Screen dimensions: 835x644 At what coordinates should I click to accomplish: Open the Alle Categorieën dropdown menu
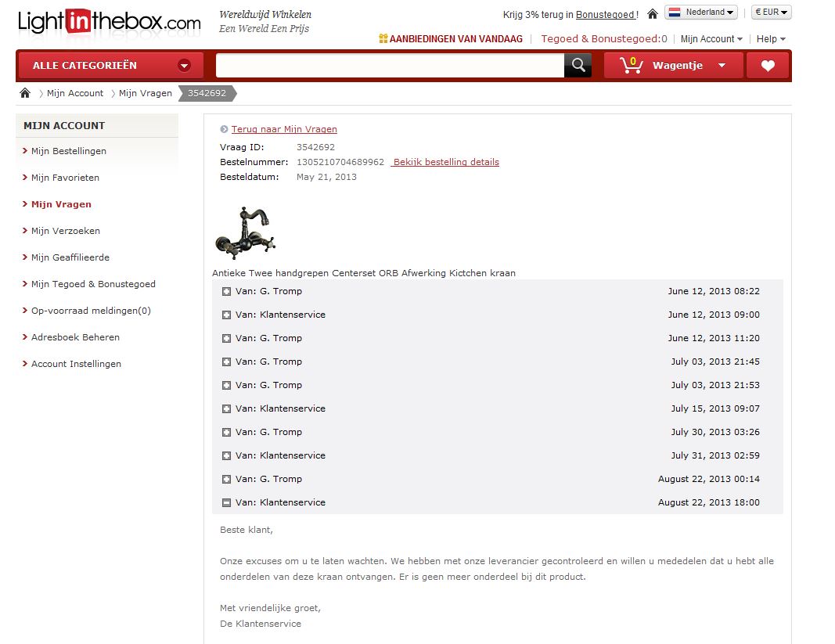pyautogui.click(x=110, y=66)
